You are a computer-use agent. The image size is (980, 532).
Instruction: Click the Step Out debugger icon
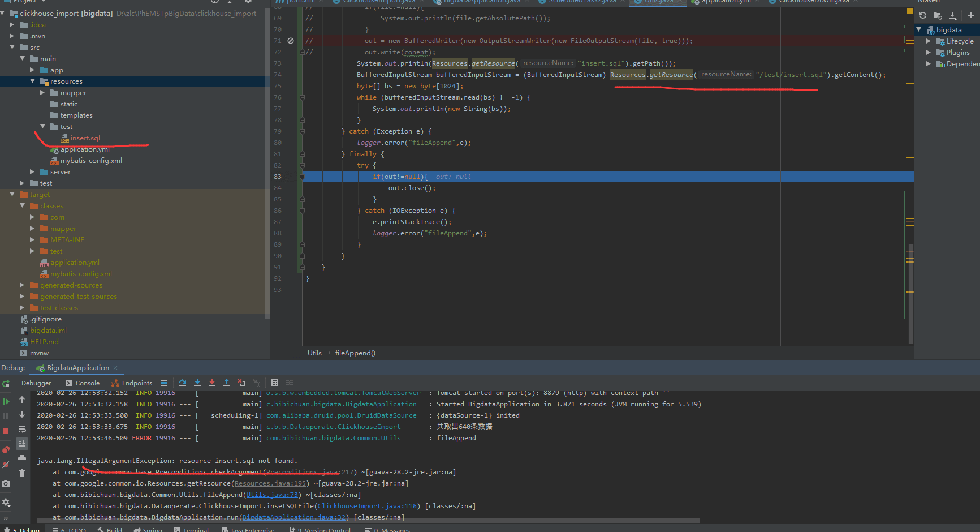(x=227, y=383)
